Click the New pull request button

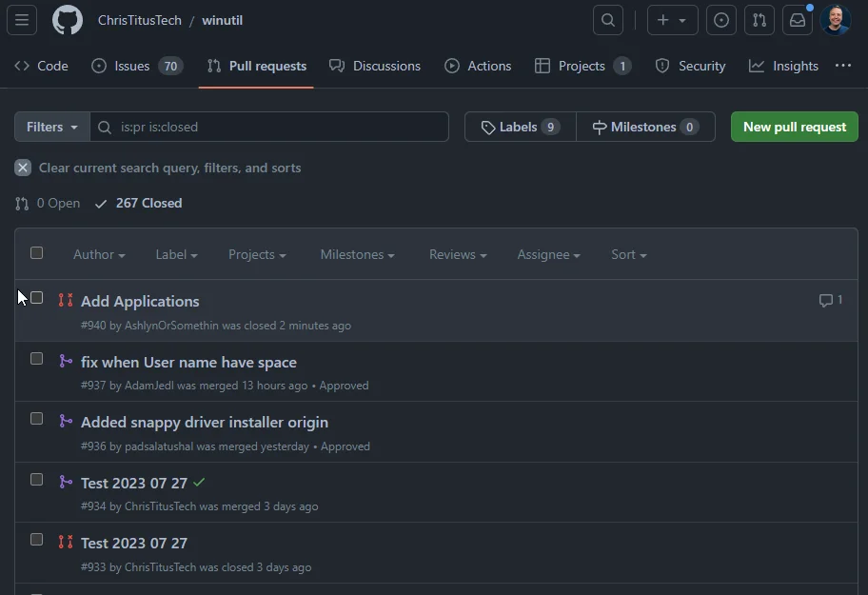(x=795, y=127)
